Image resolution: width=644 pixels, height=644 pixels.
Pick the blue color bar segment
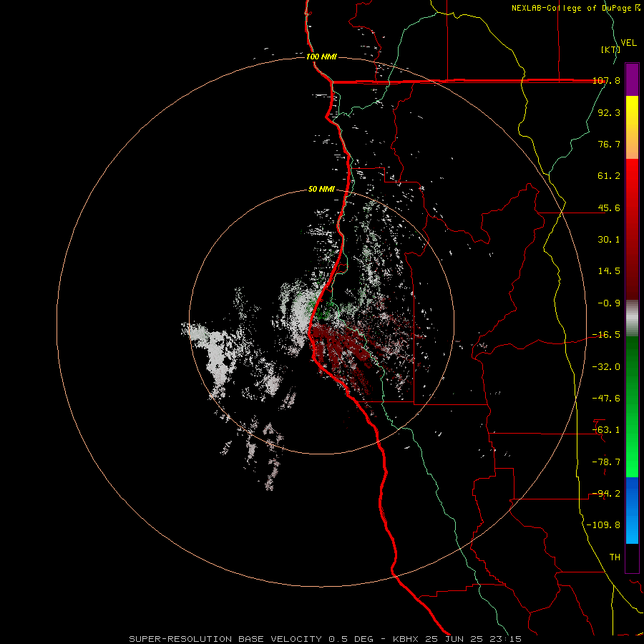tap(632, 510)
